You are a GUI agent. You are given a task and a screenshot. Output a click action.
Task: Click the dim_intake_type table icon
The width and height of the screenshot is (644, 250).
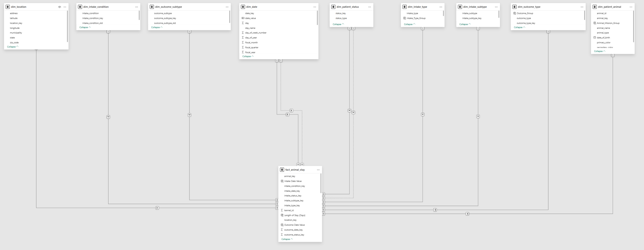click(x=405, y=7)
